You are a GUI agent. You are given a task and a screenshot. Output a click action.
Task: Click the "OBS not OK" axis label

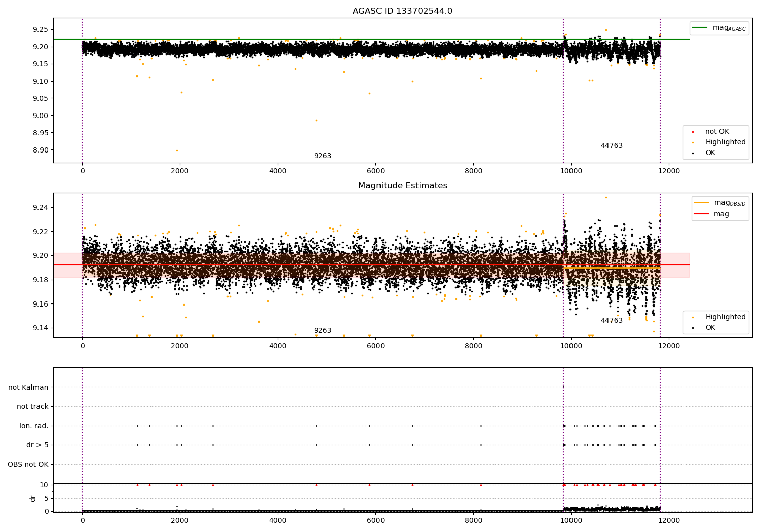28,464
